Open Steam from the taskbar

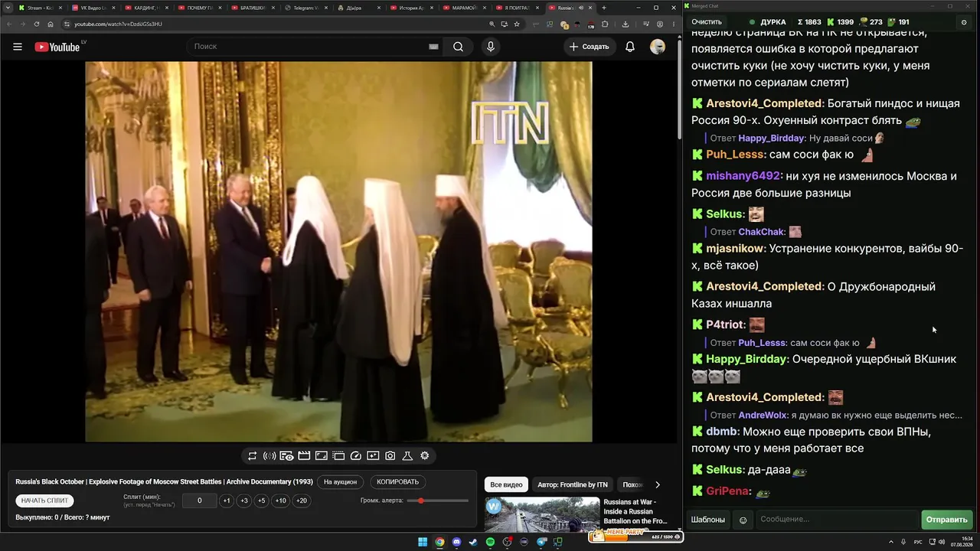[474, 542]
